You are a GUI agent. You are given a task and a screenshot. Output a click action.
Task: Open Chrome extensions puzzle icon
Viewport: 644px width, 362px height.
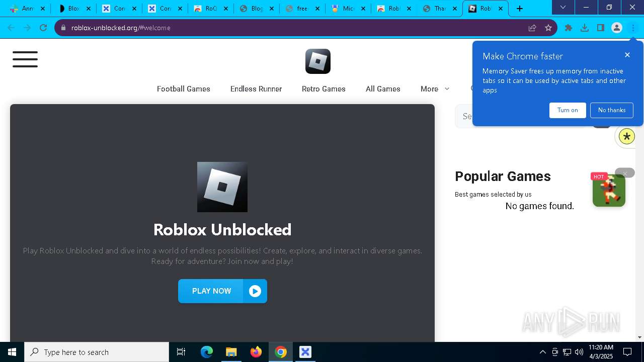[x=569, y=28]
